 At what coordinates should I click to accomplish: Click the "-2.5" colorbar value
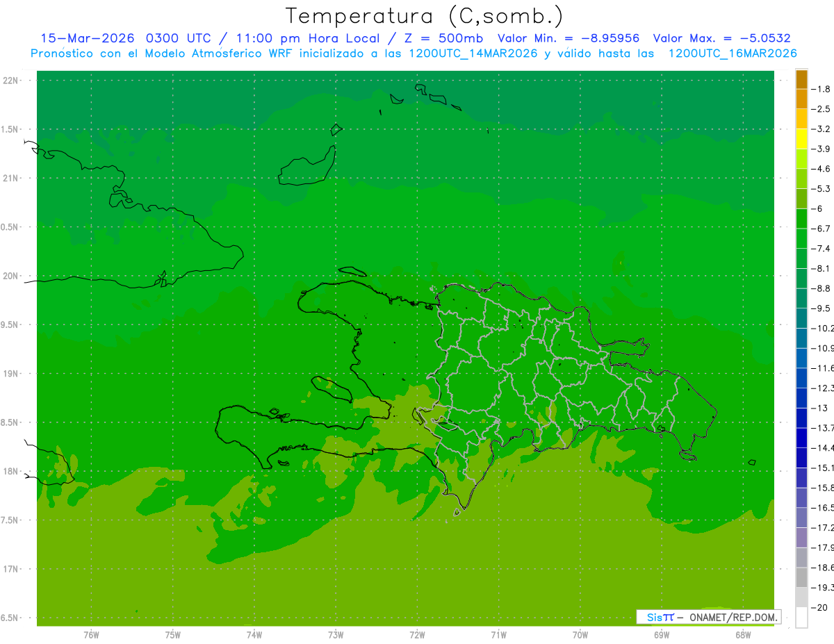tap(821, 109)
